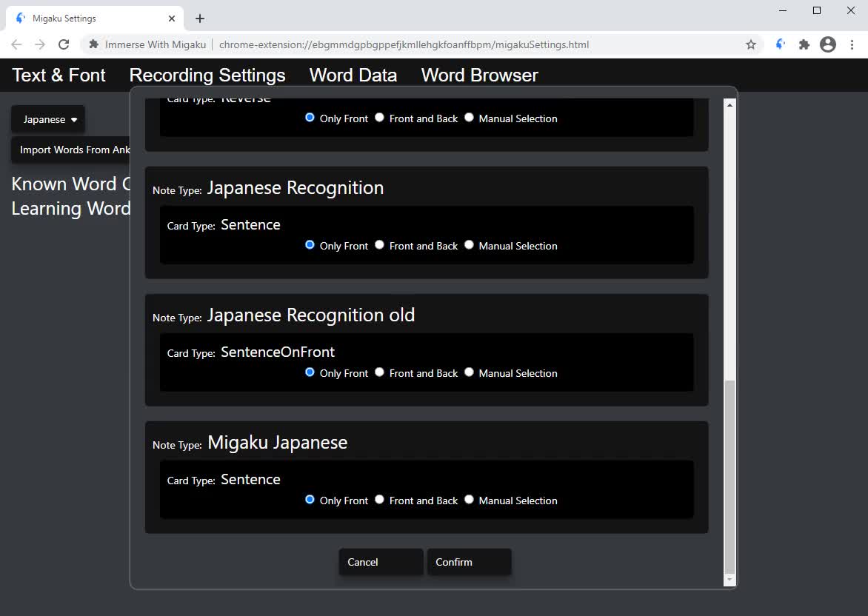The height and width of the screenshot is (616, 868).
Task: Click the dialog scrollbar down arrow
Action: pyautogui.click(x=730, y=580)
